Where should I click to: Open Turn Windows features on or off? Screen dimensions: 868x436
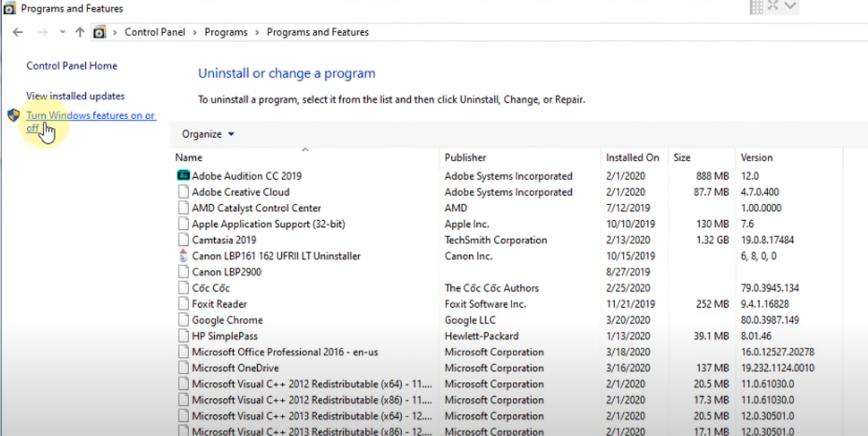pos(90,122)
